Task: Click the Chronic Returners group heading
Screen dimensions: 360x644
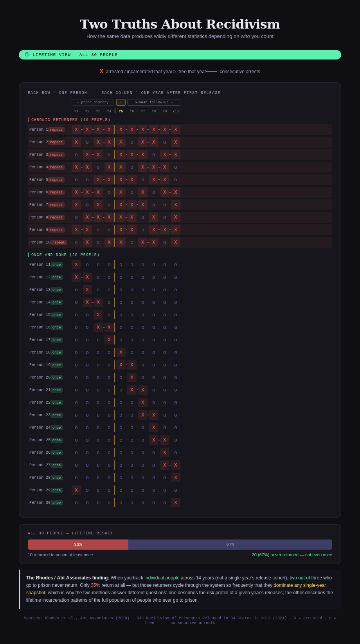Action: [x=71, y=120]
